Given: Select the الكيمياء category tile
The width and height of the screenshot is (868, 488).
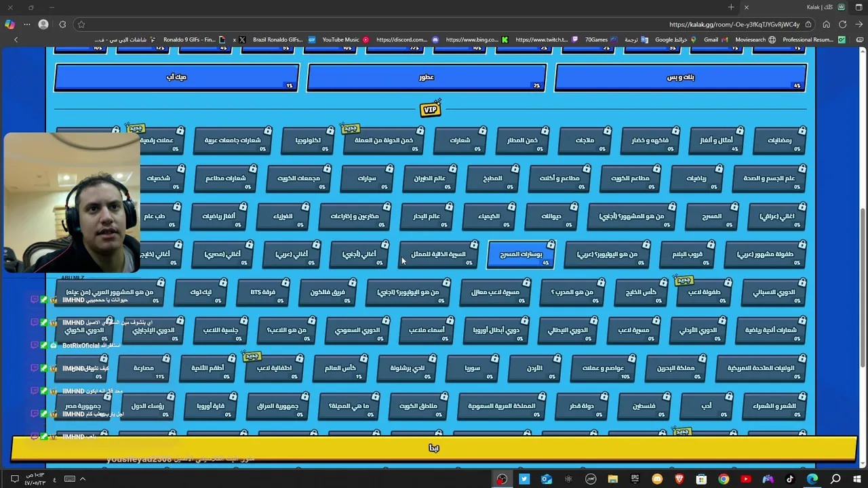Looking at the screenshot, I should pos(489,217).
